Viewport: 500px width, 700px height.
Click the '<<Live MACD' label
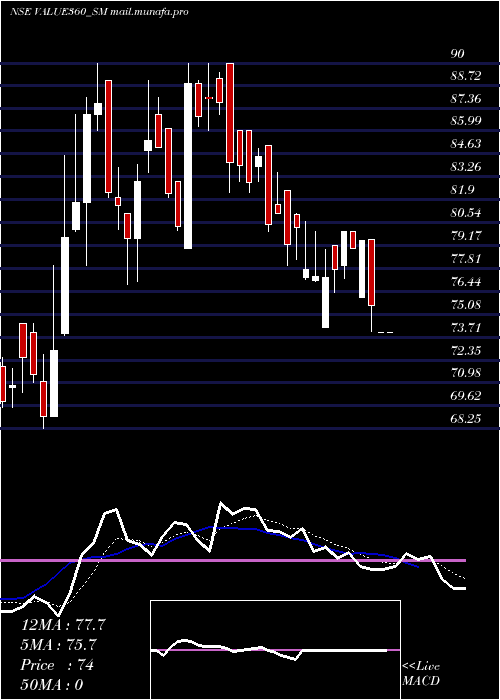click(421, 674)
